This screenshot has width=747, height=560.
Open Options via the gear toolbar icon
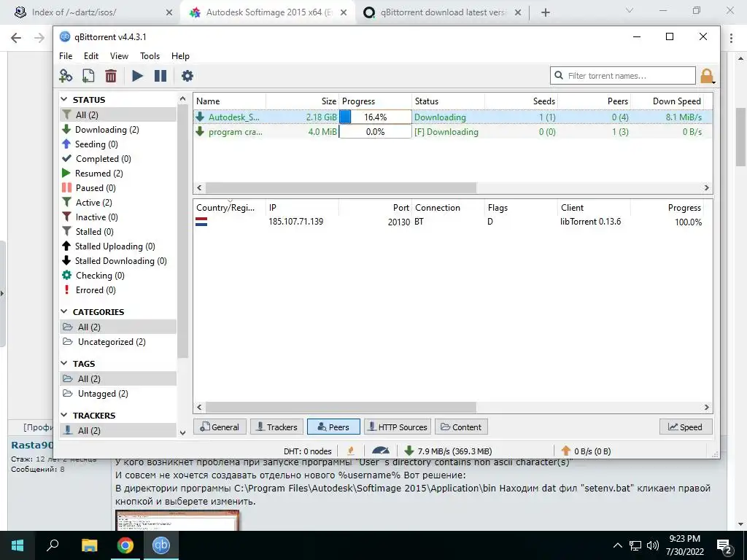(x=187, y=76)
